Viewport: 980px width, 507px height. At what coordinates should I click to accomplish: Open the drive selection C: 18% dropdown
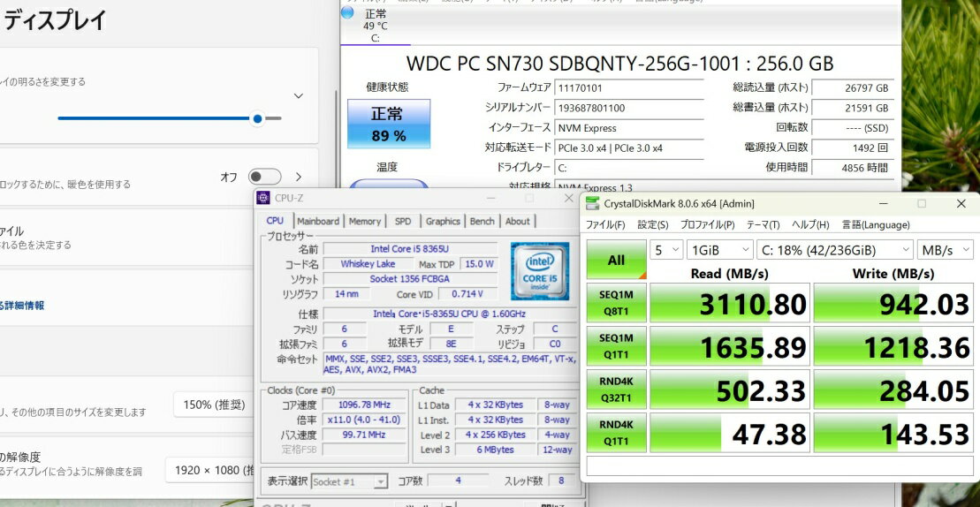coord(835,250)
